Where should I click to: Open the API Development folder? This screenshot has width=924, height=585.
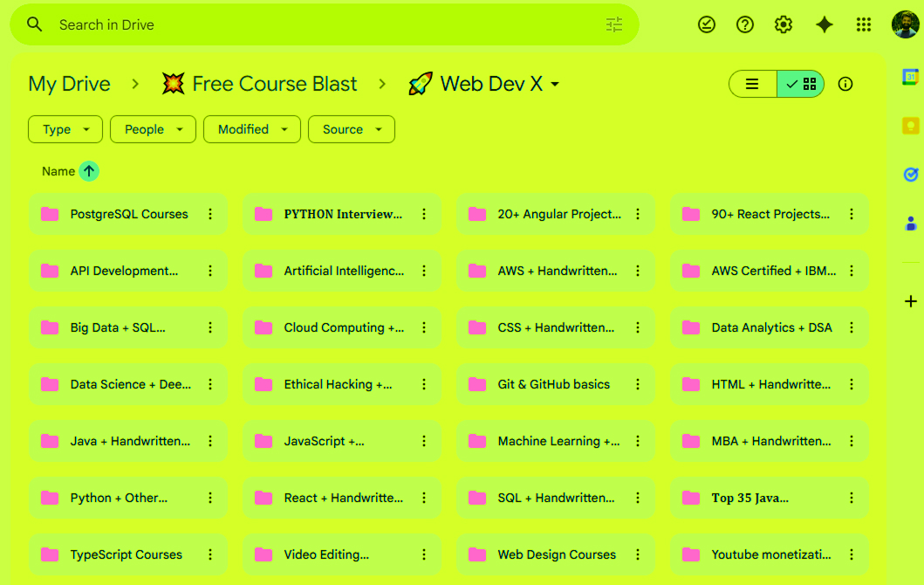tap(128, 272)
